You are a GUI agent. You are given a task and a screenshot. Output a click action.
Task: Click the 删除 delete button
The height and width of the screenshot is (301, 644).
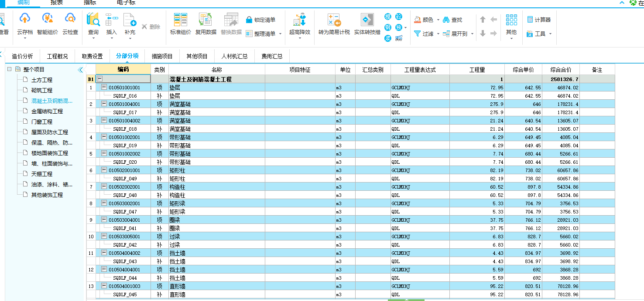[x=151, y=27]
